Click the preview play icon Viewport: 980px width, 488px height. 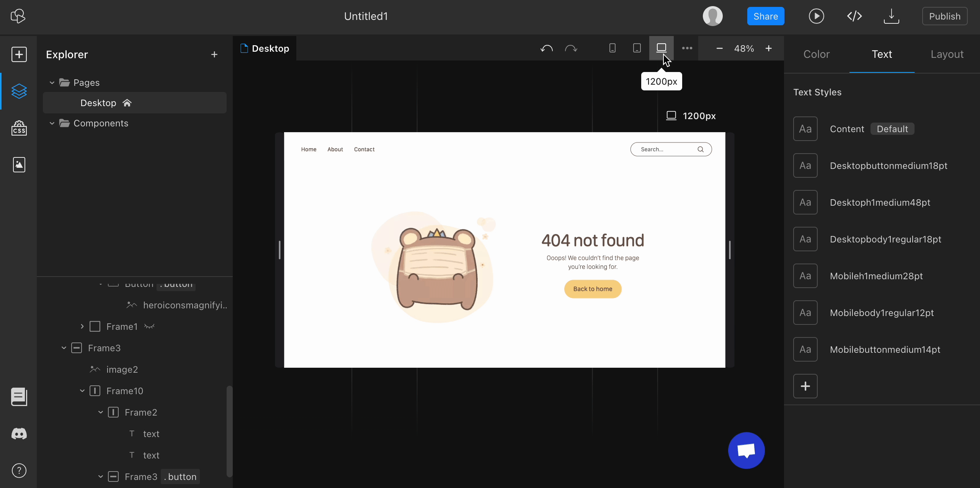click(816, 16)
